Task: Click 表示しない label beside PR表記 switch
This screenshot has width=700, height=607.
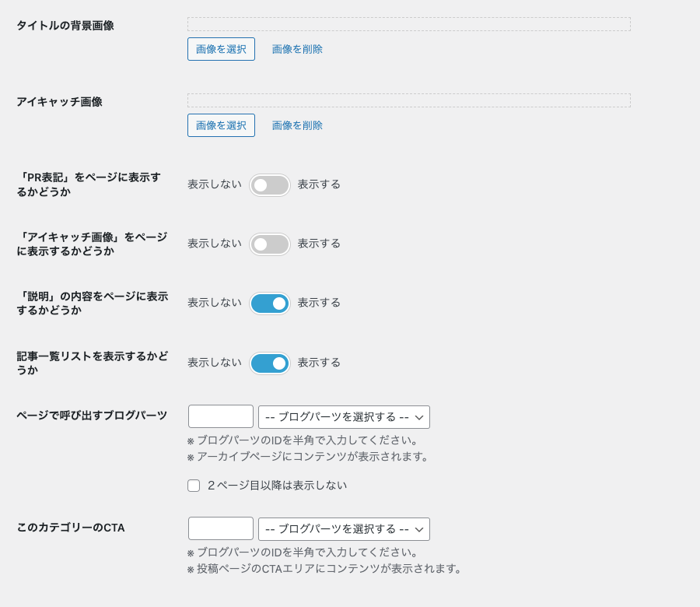Action: coord(215,184)
